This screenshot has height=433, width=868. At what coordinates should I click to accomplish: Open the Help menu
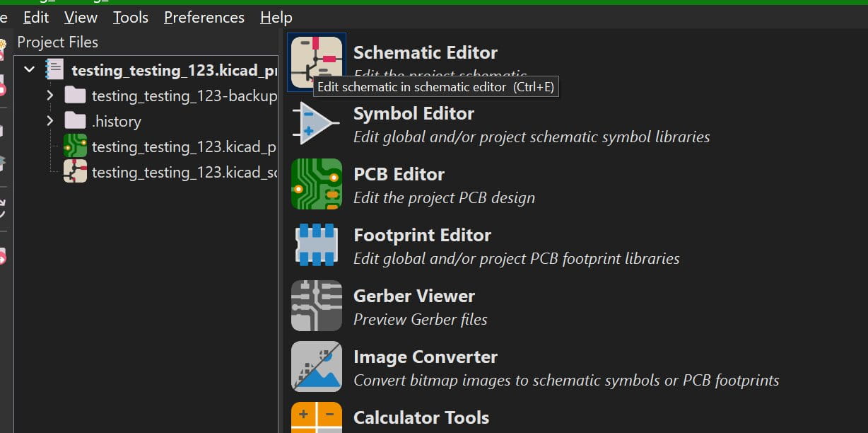tap(276, 18)
